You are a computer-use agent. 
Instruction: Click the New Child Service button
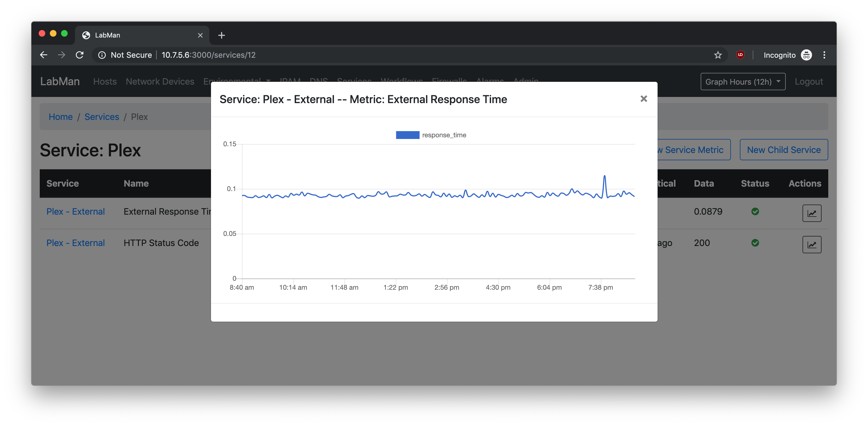pyautogui.click(x=783, y=150)
